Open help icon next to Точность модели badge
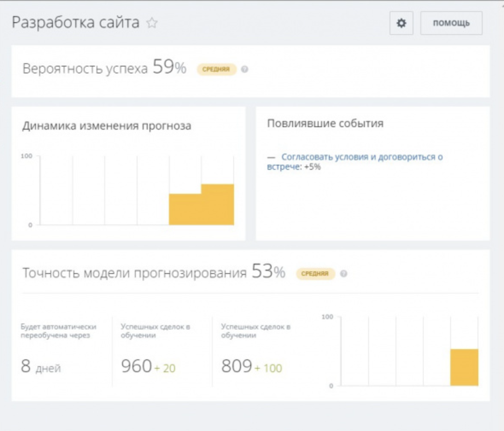The height and width of the screenshot is (431, 504). tap(343, 274)
